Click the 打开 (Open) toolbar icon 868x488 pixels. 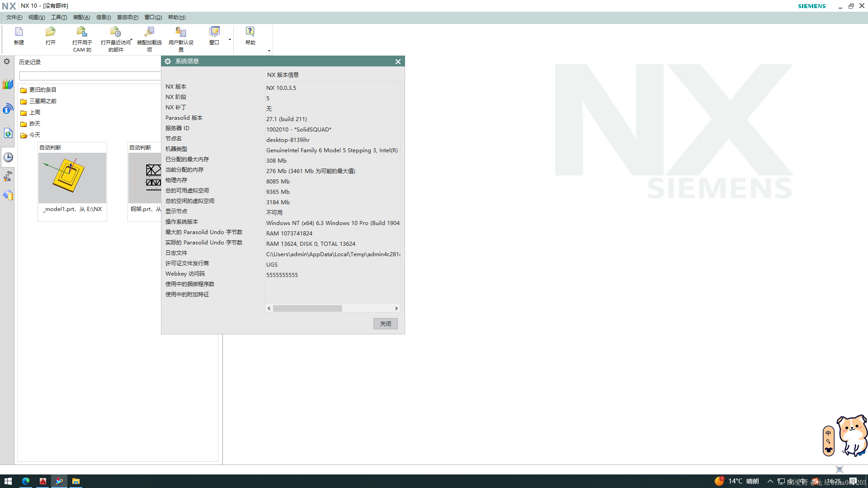[x=51, y=36]
